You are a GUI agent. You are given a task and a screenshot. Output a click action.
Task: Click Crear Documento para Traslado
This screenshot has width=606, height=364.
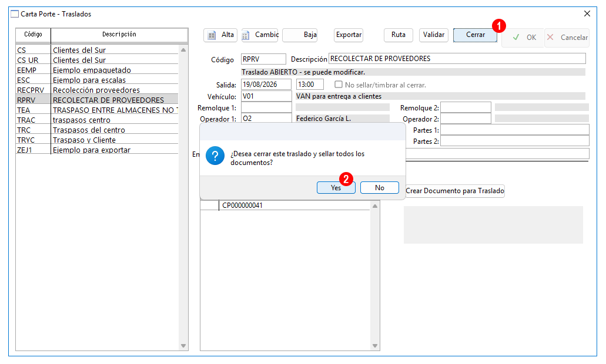click(x=455, y=191)
